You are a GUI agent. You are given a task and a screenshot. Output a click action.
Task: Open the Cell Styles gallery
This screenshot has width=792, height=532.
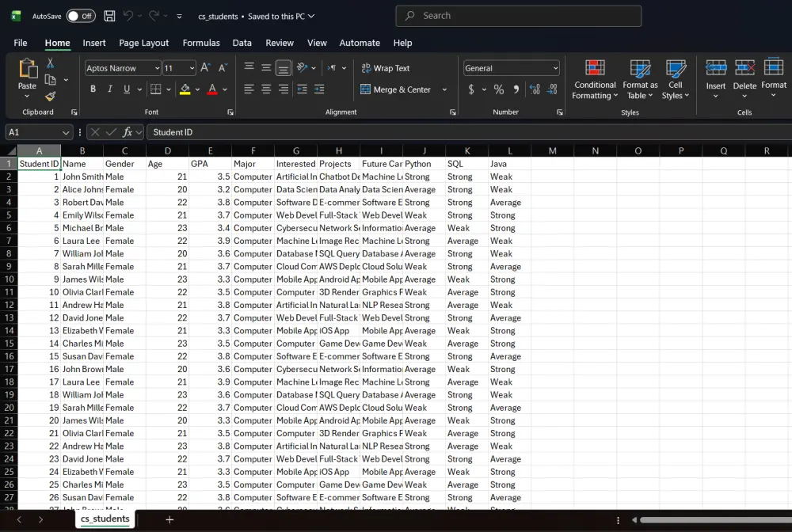click(x=676, y=79)
